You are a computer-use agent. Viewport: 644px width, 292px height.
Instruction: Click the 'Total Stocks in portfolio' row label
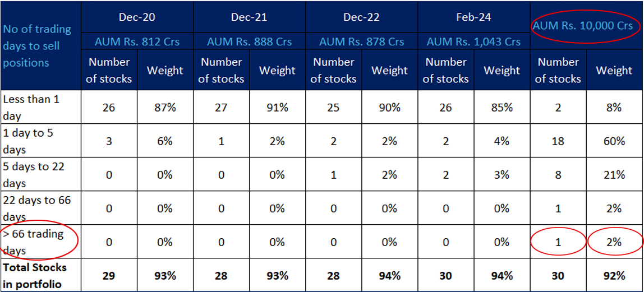pos(35,275)
